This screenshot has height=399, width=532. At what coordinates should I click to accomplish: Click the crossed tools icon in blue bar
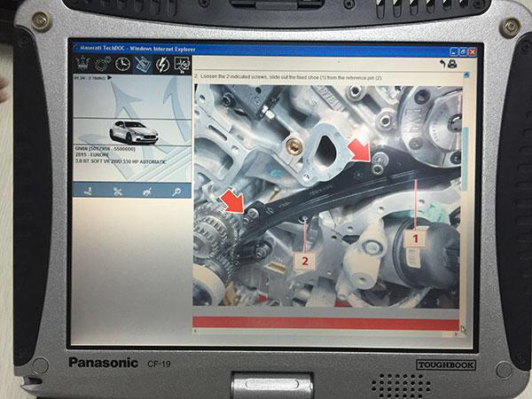[118, 192]
